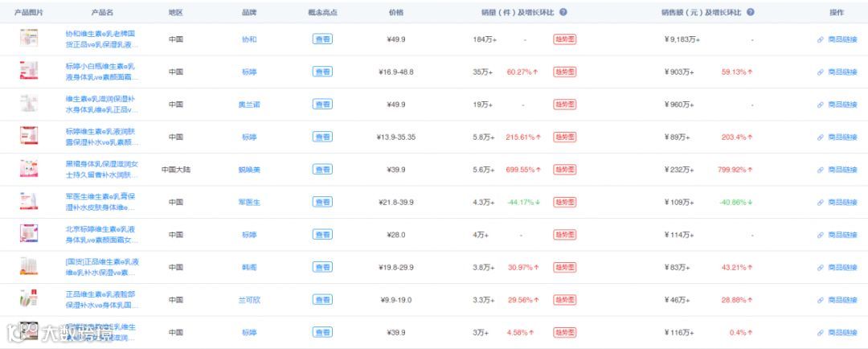The image size is (868, 349).
Task: Open 商品链接 in ¥83万+ row
Action: pyautogui.click(x=837, y=267)
